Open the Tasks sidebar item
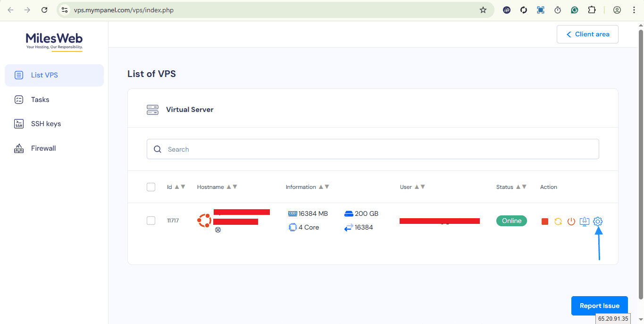 point(40,100)
